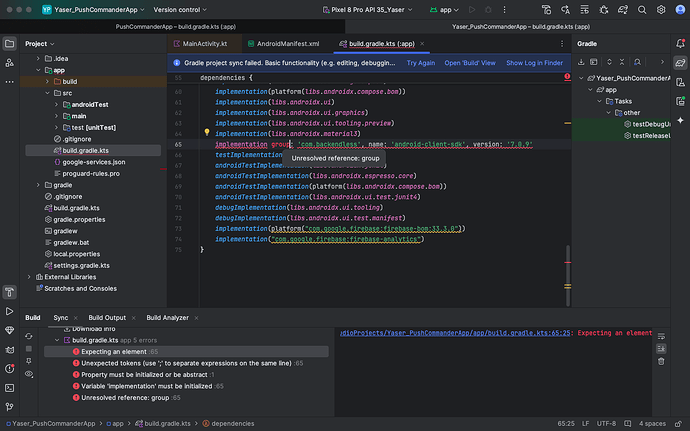Click the clear output trash icon
This screenshot has height=431, width=690.
pos(661,361)
